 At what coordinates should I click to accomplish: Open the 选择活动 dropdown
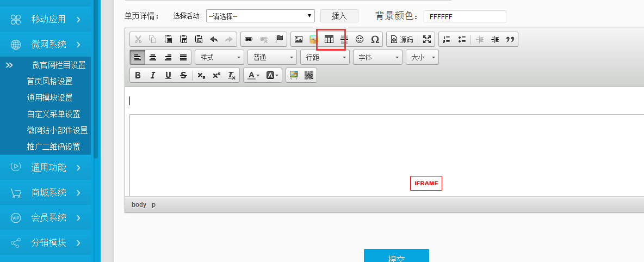click(260, 16)
